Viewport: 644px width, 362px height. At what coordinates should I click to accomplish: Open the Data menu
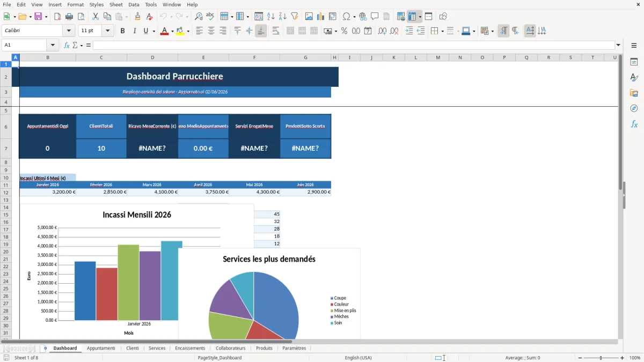(x=134, y=4)
